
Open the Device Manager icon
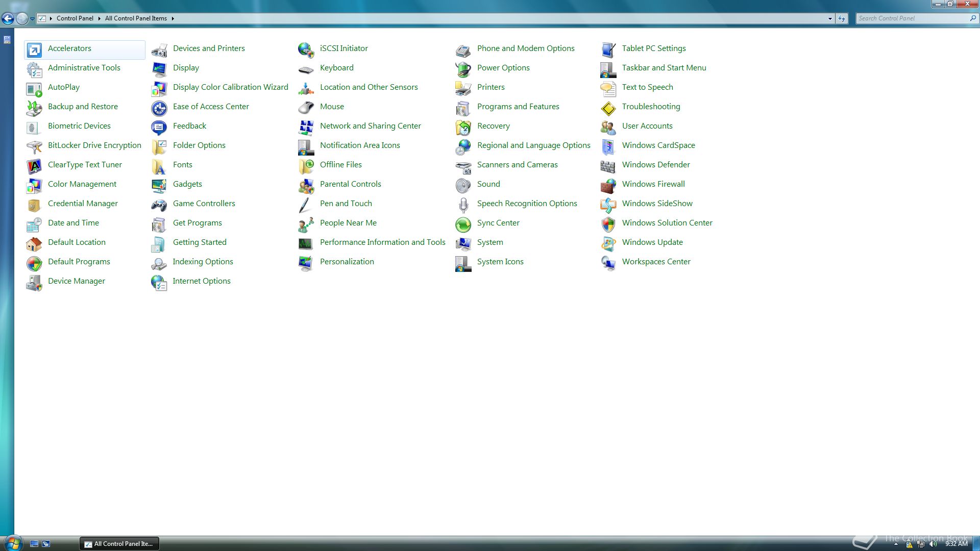pos(34,282)
